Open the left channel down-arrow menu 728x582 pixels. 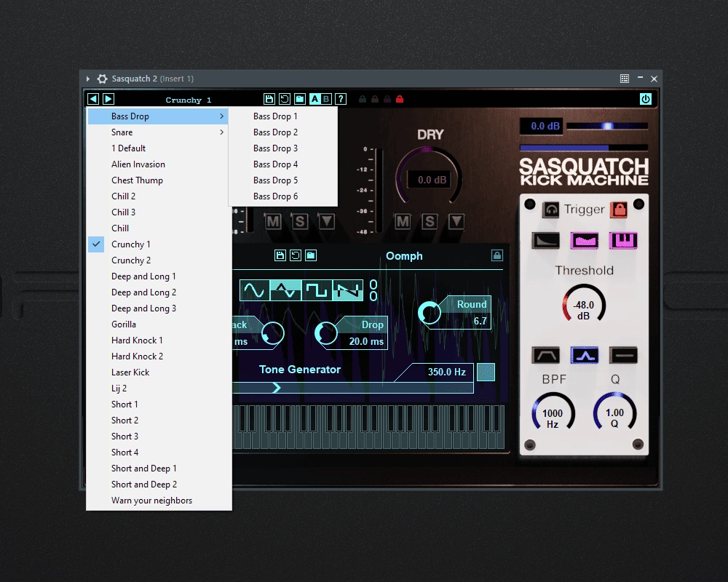(x=326, y=221)
